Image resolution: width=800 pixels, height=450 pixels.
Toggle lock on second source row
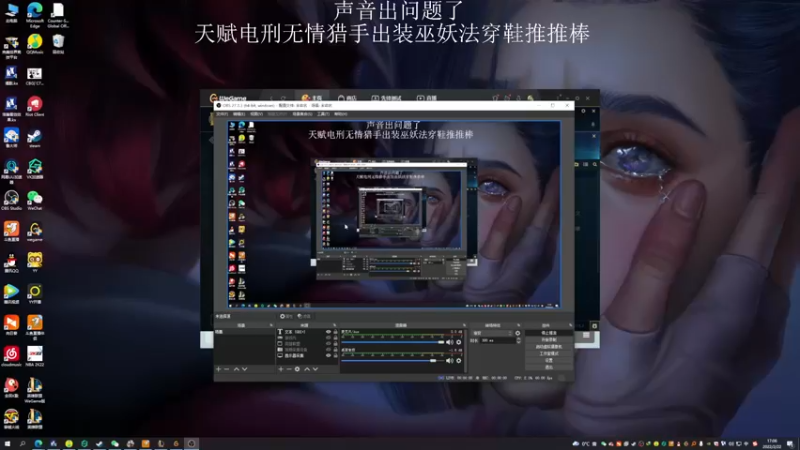pyautogui.click(x=336, y=338)
